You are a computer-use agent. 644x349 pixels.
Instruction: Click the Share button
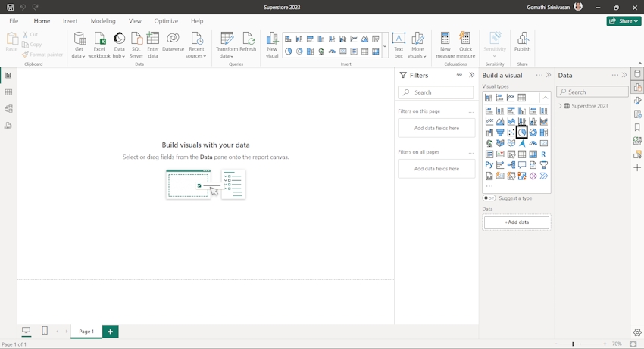click(x=624, y=21)
